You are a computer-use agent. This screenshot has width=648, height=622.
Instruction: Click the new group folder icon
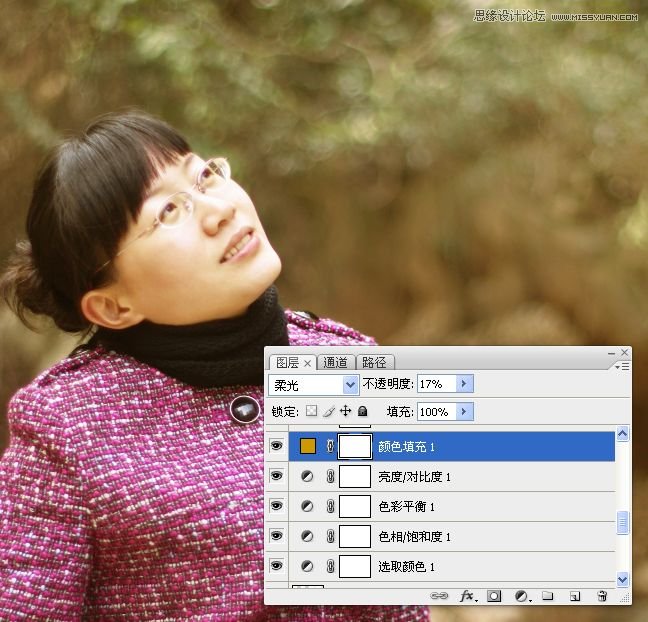click(x=548, y=596)
